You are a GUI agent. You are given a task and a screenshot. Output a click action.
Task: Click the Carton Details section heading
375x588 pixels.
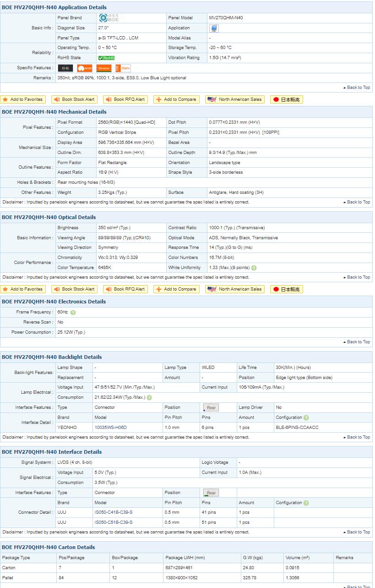coord(49,547)
